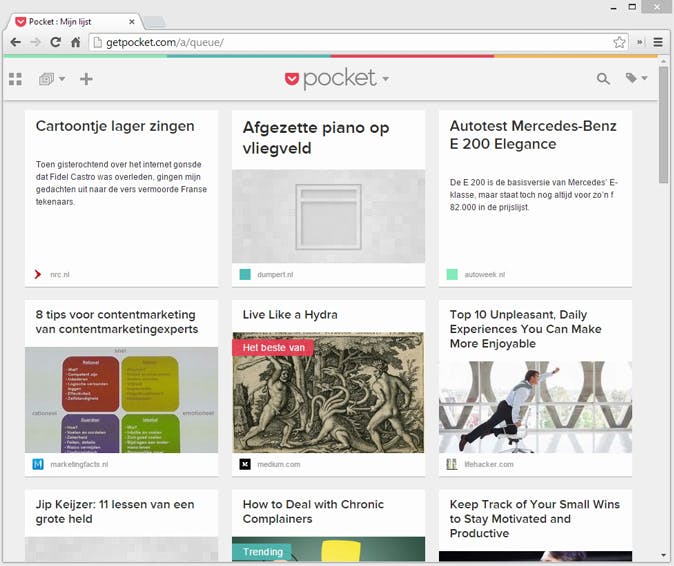Show hidden extensions chevron

point(640,42)
